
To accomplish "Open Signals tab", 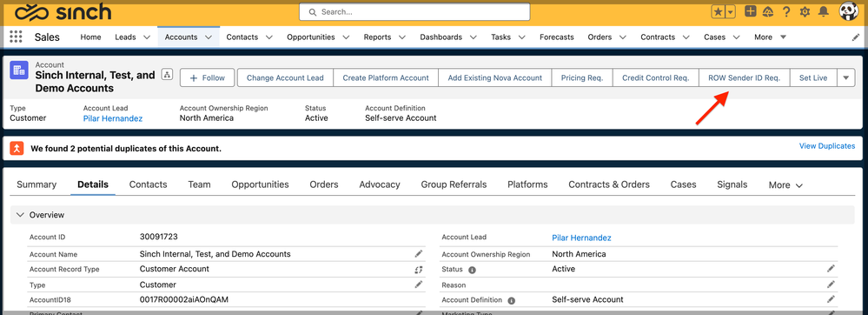I will [x=732, y=184].
